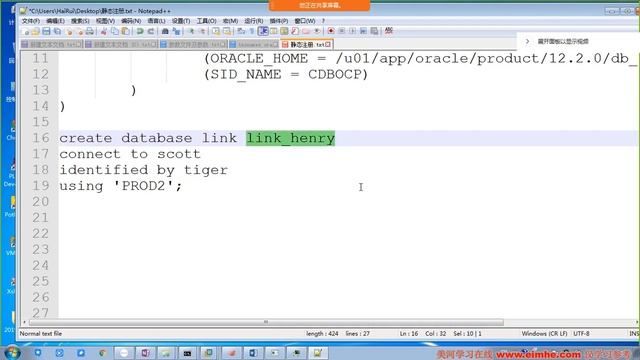Toggle Show All Characters icon
The width and height of the screenshot is (640, 360).
(x=251, y=31)
